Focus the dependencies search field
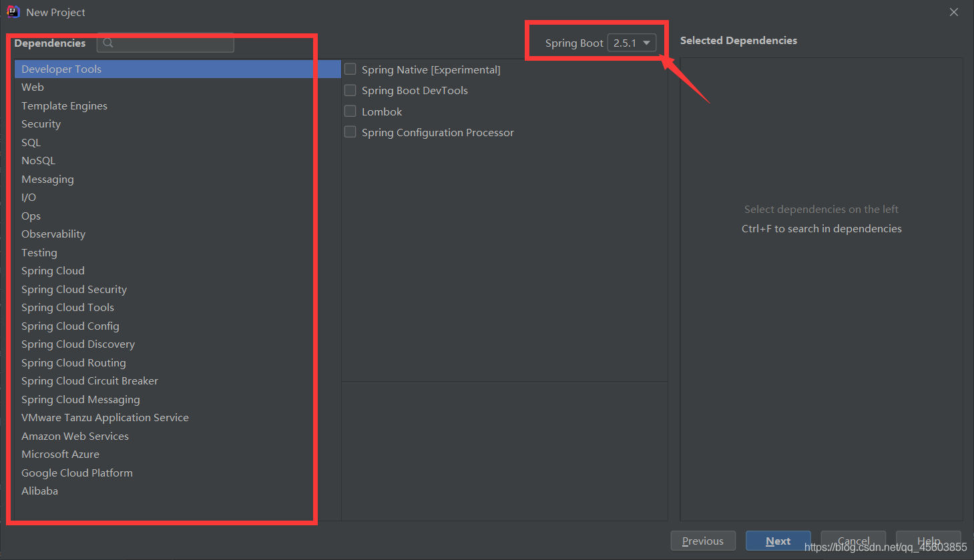This screenshot has width=974, height=560. (166, 43)
